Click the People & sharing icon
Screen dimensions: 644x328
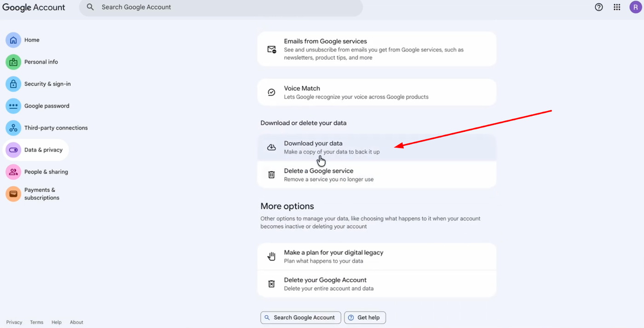pos(13,172)
